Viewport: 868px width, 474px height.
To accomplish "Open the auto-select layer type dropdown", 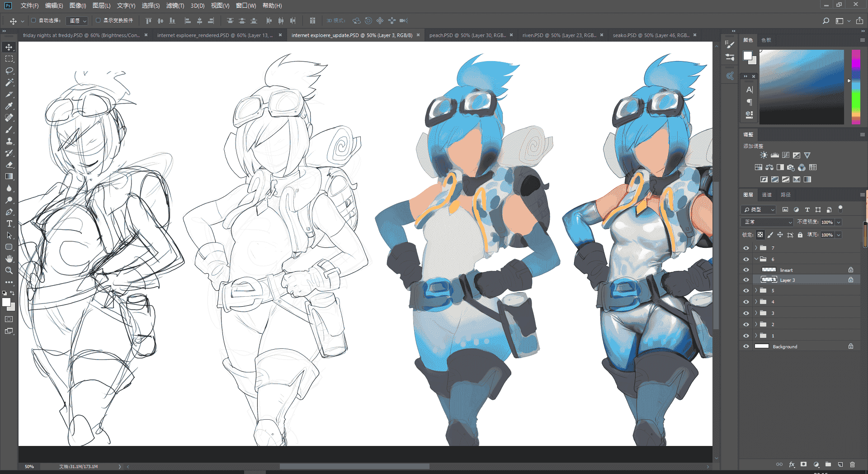I will tap(78, 21).
